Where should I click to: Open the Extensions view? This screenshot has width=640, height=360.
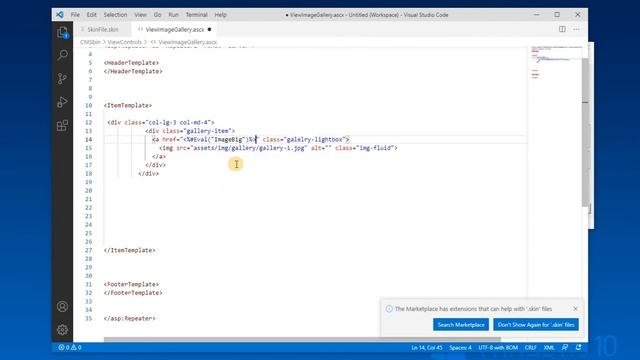point(62,125)
